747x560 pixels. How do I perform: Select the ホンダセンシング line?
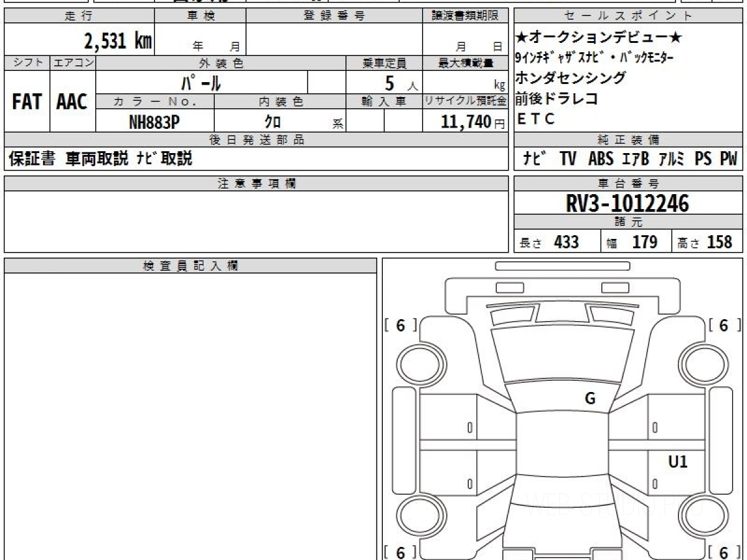(571, 78)
